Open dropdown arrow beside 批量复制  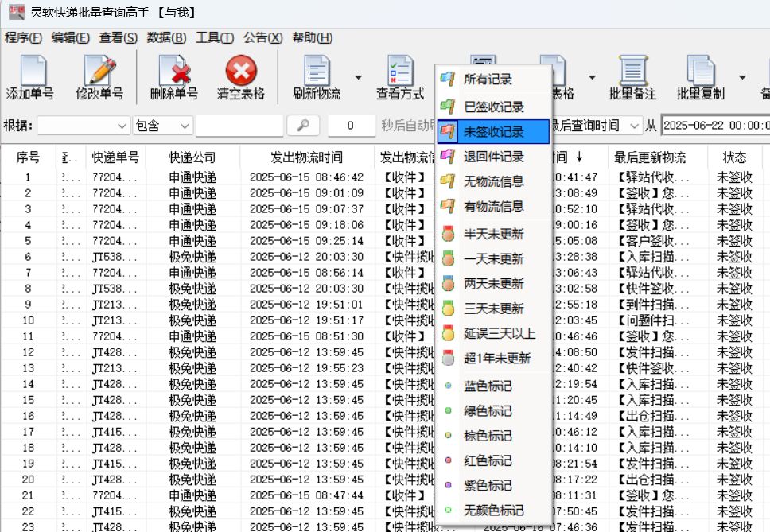pyautogui.click(x=742, y=78)
